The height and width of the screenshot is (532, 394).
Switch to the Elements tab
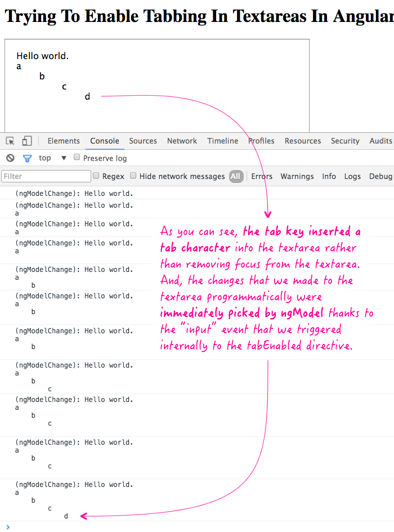pyautogui.click(x=64, y=141)
